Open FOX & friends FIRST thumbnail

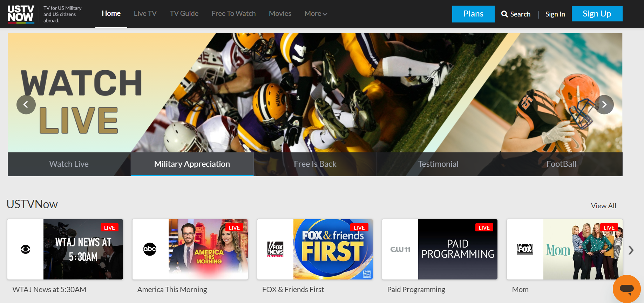pyautogui.click(x=333, y=249)
